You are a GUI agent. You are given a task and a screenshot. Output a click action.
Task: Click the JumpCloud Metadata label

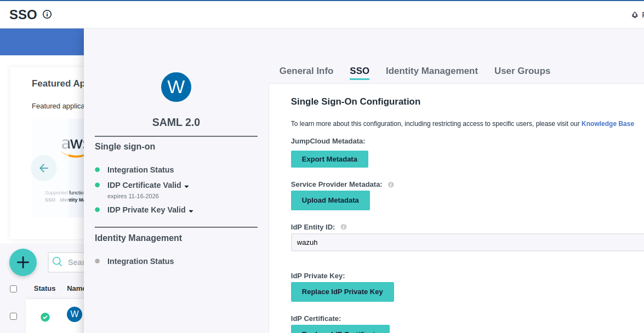[328, 141]
